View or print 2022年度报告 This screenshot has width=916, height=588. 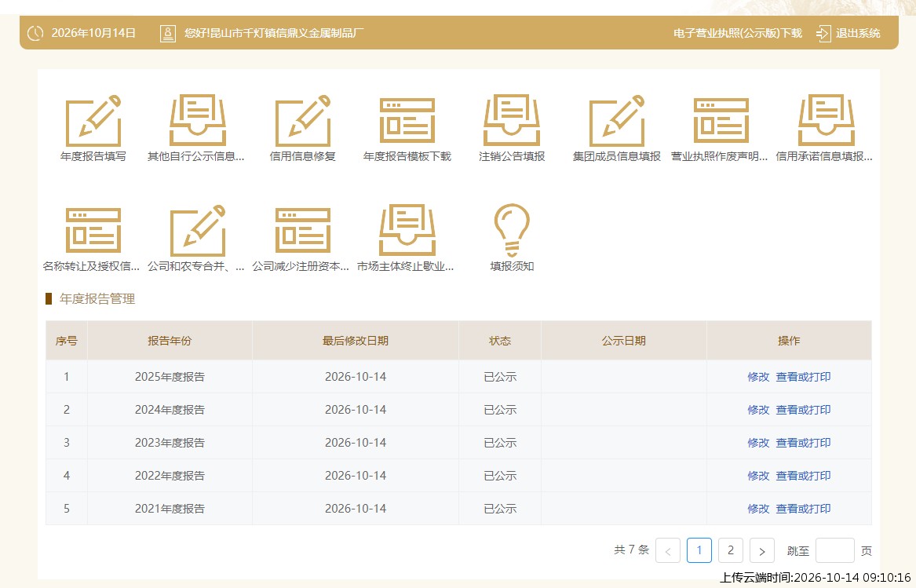(803, 476)
